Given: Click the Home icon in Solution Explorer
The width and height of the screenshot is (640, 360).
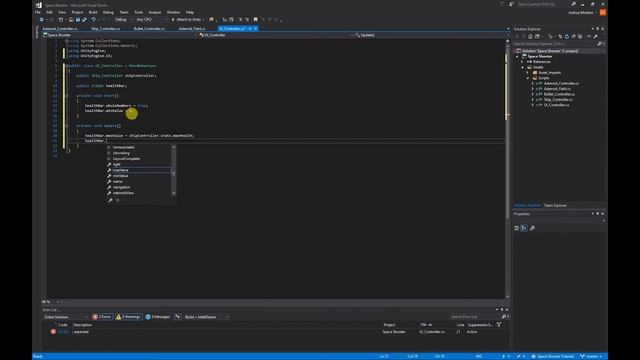Looking at the screenshot, I should (530, 36).
